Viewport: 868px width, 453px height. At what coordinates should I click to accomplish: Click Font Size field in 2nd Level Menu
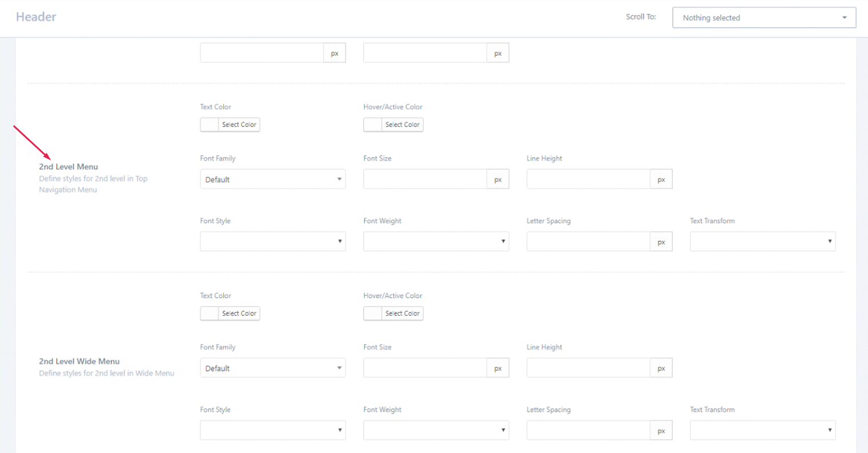(425, 180)
